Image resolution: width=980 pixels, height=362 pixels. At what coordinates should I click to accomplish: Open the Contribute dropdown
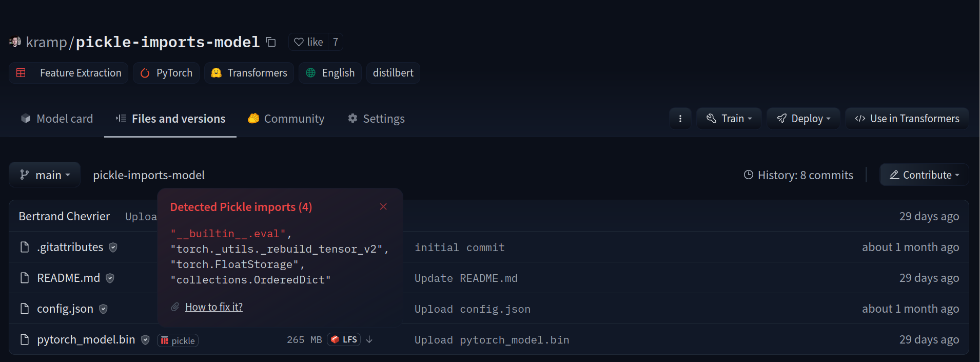coord(924,175)
